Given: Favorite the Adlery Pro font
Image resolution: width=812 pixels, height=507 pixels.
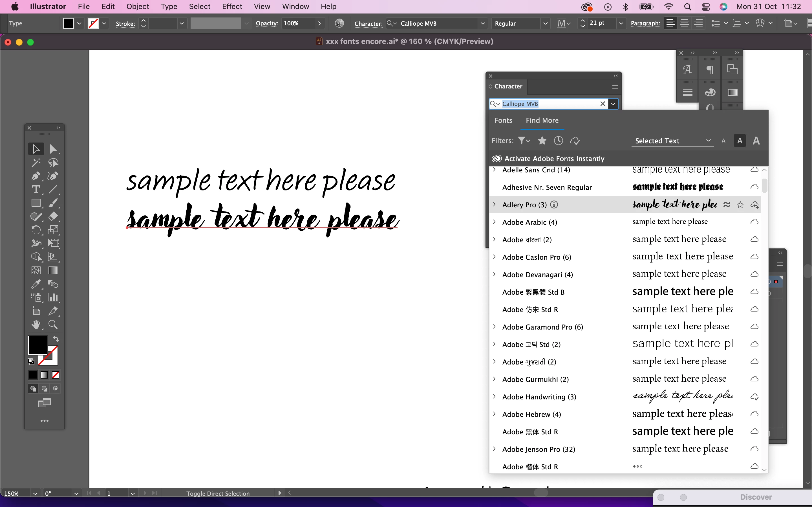Looking at the screenshot, I should tap(740, 204).
